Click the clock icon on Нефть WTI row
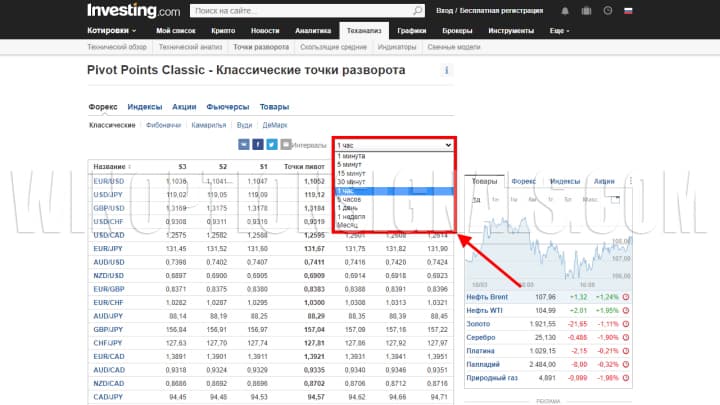This screenshot has width=720, height=405. pyautogui.click(x=626, y=310)
